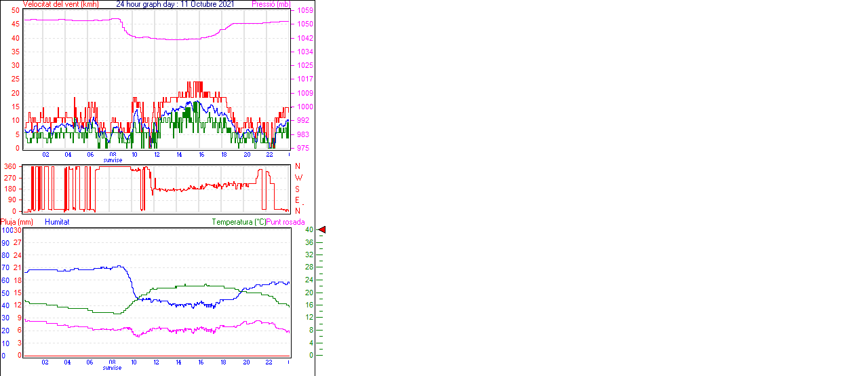Click the 180 degree wind direction value
This screenshot has width=868, height=376.
pyautogui.click(x=10, y=189)
